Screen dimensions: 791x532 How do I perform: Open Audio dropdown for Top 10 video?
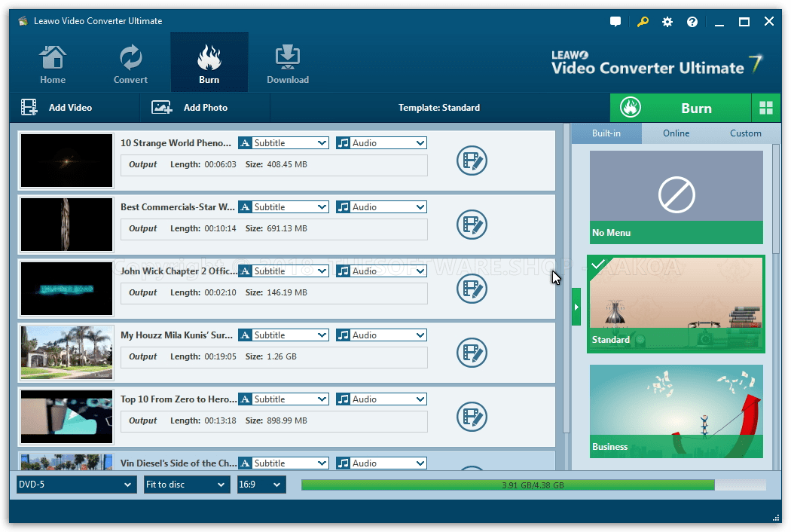[382, 399]
